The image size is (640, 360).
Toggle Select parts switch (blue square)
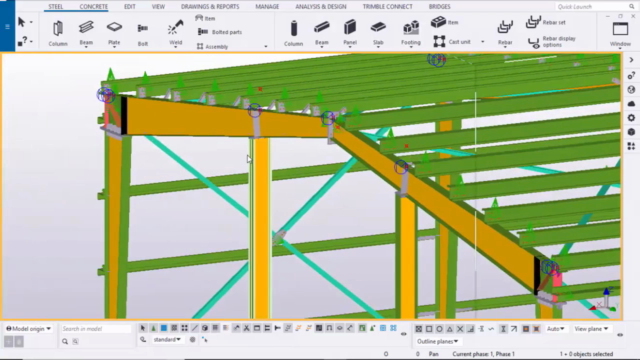click(164, 328)
